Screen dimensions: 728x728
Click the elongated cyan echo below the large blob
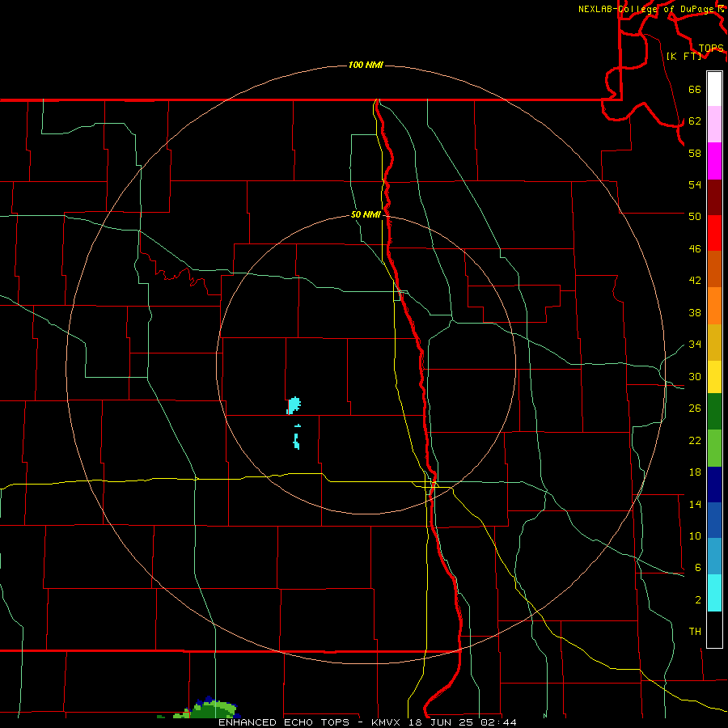click(296, 441)
